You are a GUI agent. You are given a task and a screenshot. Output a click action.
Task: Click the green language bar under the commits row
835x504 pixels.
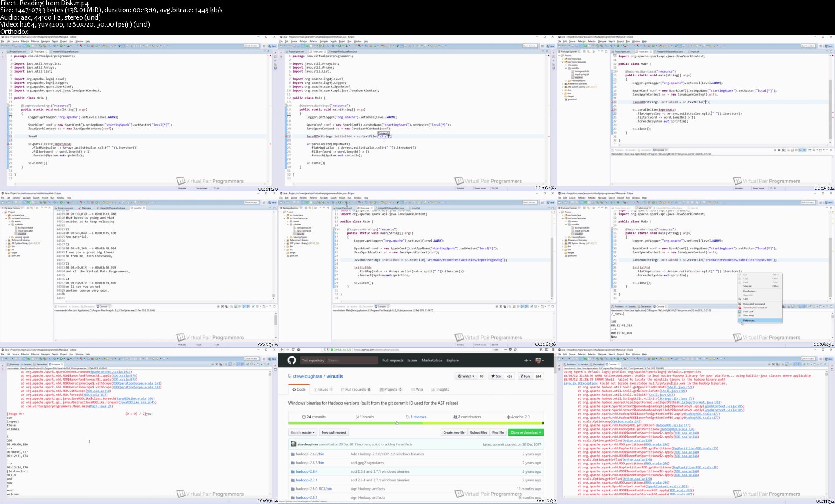(x=415, y=423)
